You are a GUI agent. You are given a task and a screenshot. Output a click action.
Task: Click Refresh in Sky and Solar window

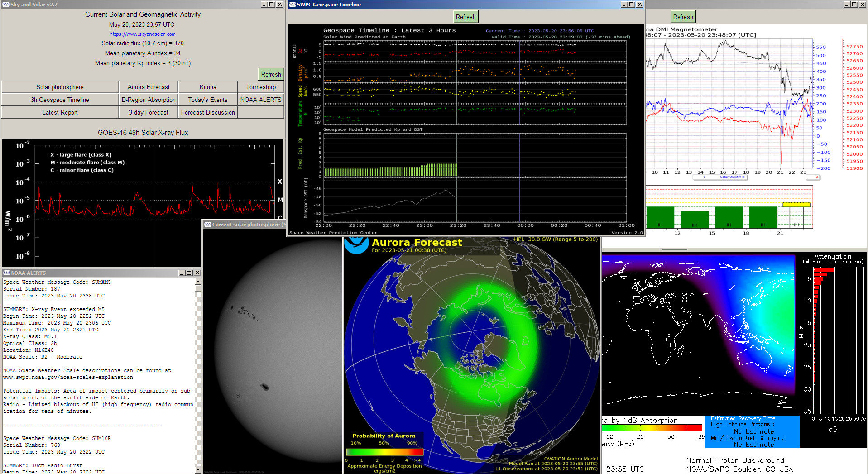click(x=271, y=74)
